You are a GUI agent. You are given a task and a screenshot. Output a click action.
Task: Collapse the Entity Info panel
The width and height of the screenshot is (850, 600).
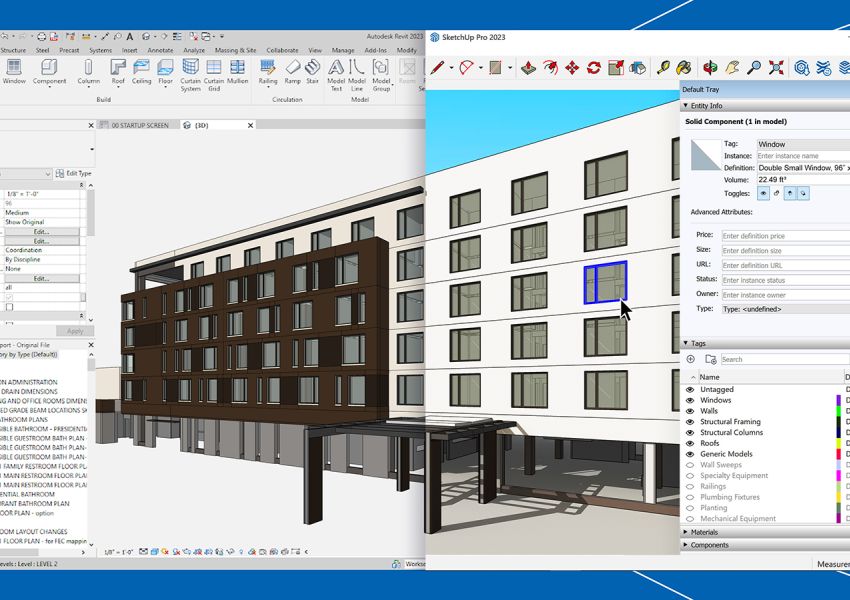[x=686, y=105]
